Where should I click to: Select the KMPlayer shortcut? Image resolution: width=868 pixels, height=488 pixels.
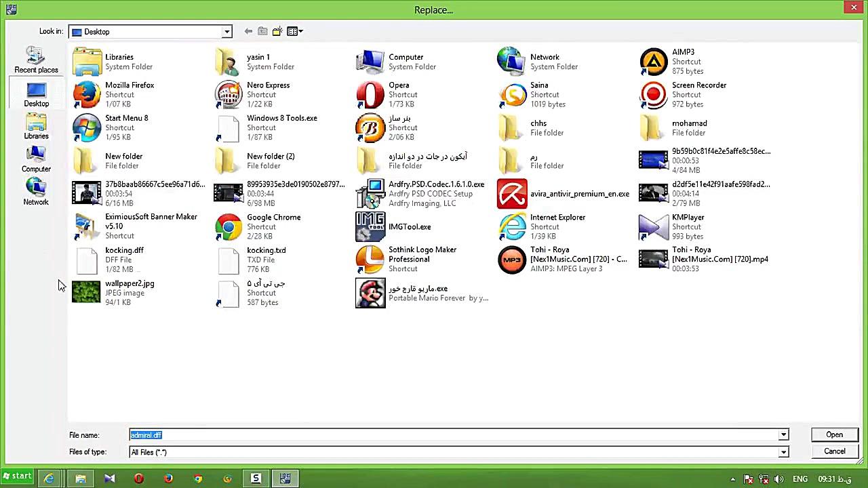672,226
